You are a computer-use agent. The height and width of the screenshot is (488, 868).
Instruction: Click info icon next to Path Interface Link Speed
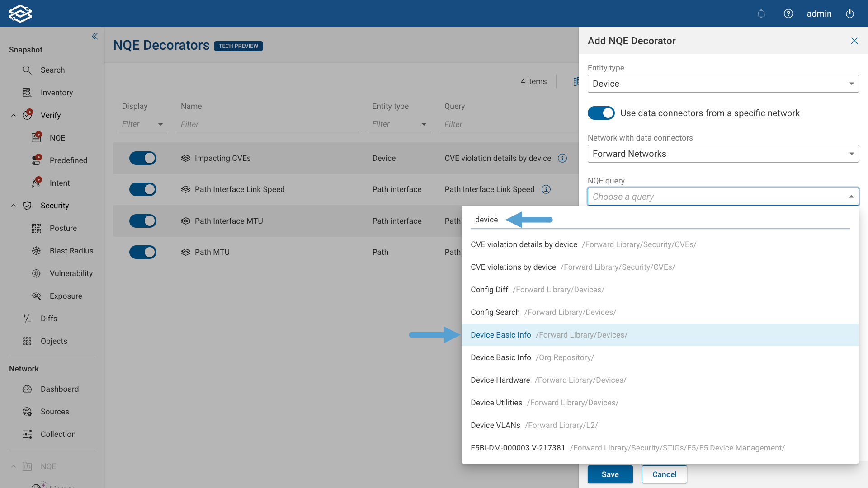coord(546,189)
